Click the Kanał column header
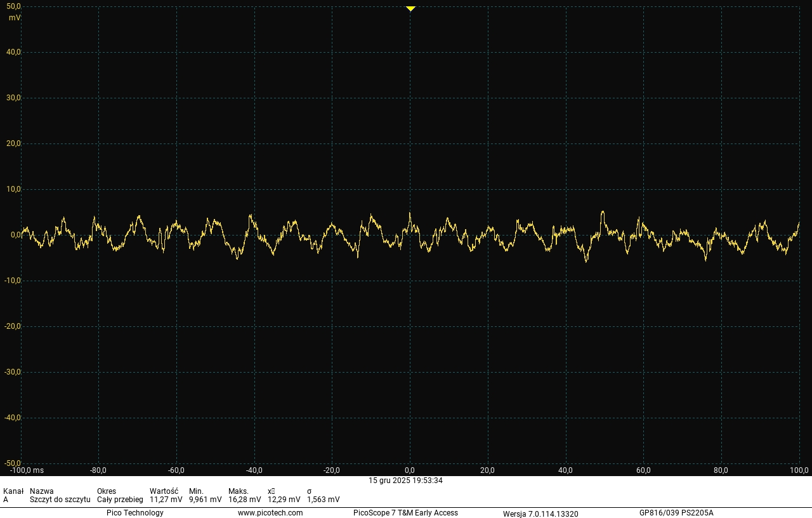 13,491
